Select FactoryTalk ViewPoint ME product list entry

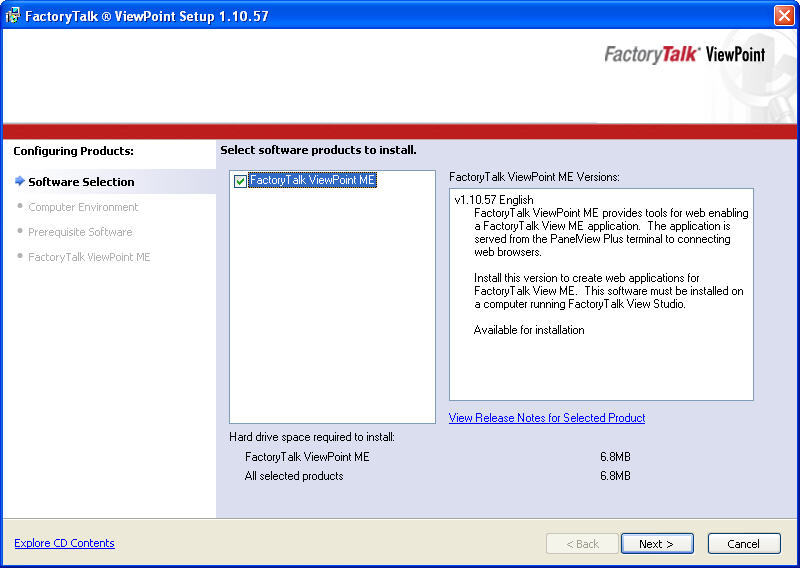(312, 180)
